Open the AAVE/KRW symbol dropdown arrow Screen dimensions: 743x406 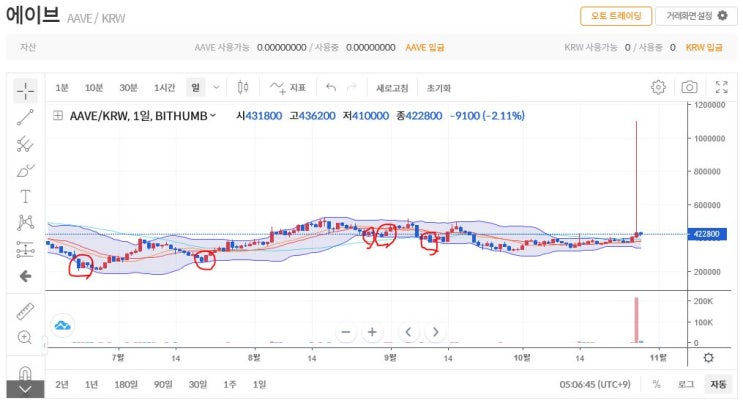point(213,115)
